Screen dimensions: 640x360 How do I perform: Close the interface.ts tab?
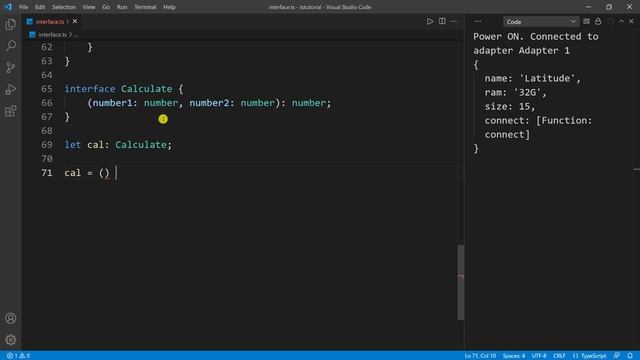[75, 21]
